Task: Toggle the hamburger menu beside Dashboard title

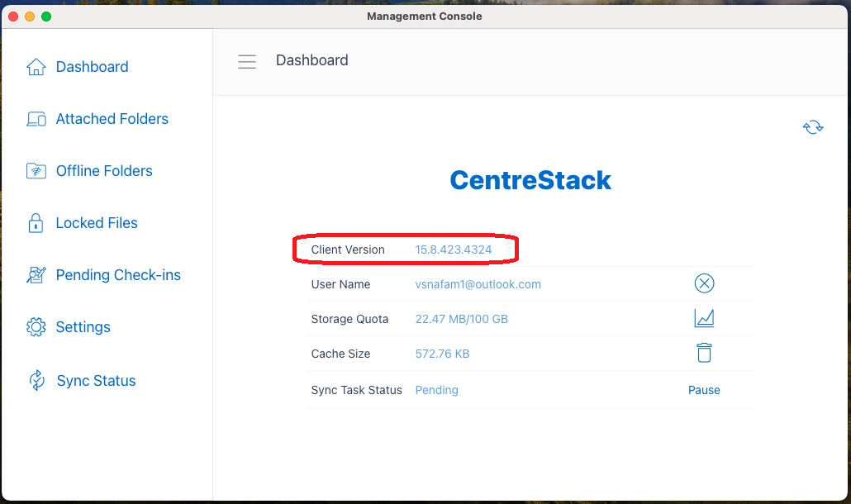Action: 247,61
